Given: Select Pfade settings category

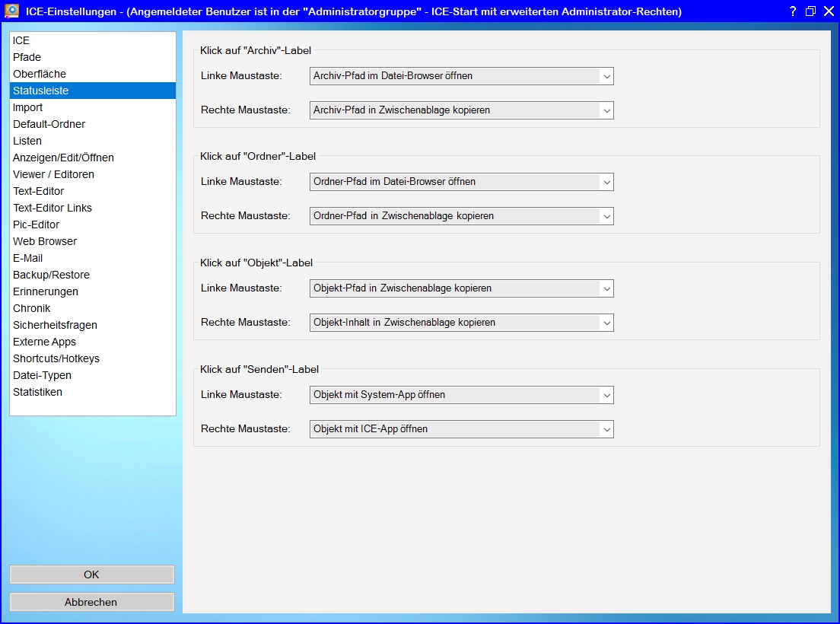Looking at the screenshot, I should (x=93, y=57).
